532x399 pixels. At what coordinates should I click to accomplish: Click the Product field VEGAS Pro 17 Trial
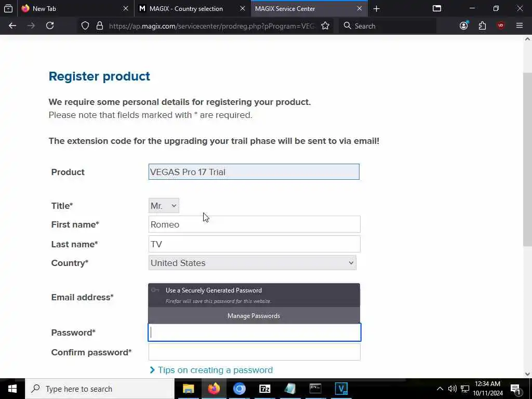254,171
